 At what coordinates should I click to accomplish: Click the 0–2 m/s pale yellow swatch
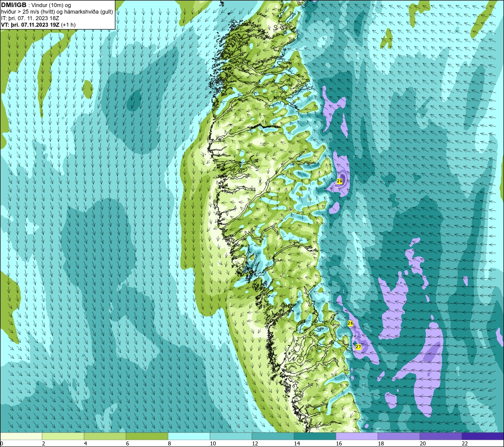point(21,436)
